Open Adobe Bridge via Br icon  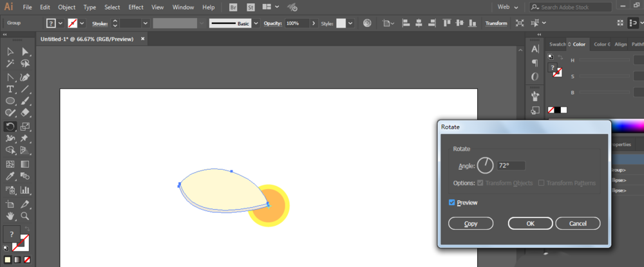pos(233,7)
